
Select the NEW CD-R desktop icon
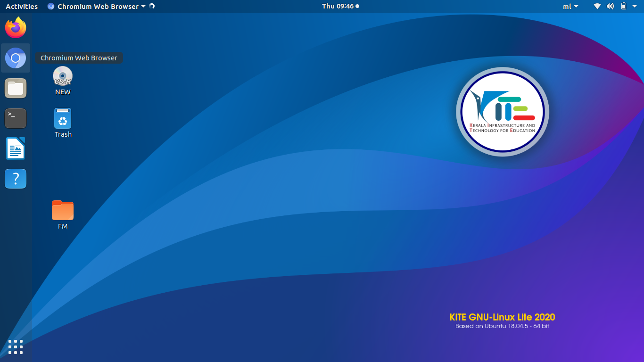pyautogui.click(x=63, y=77)
